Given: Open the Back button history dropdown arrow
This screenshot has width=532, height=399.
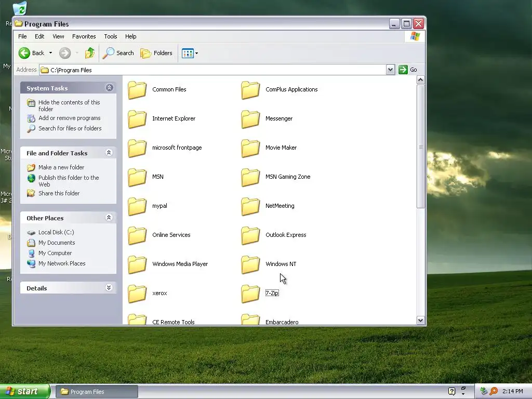Looking at the screenshot, I should [x=50, y=53].
